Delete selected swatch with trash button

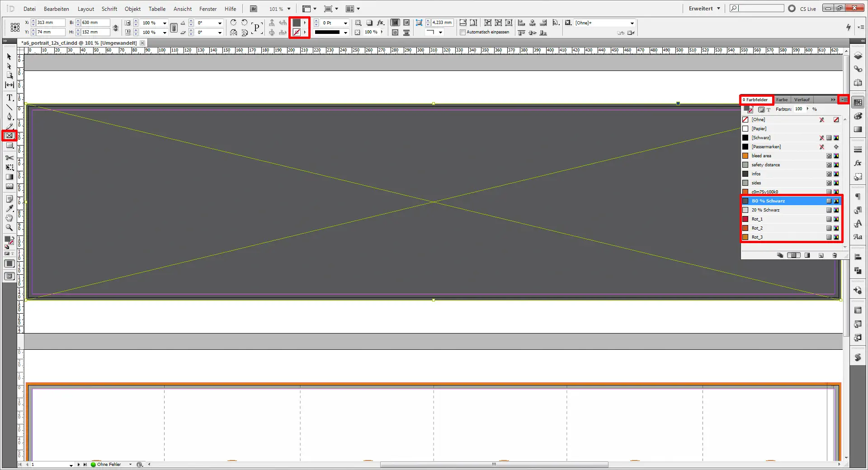(835, 255)
